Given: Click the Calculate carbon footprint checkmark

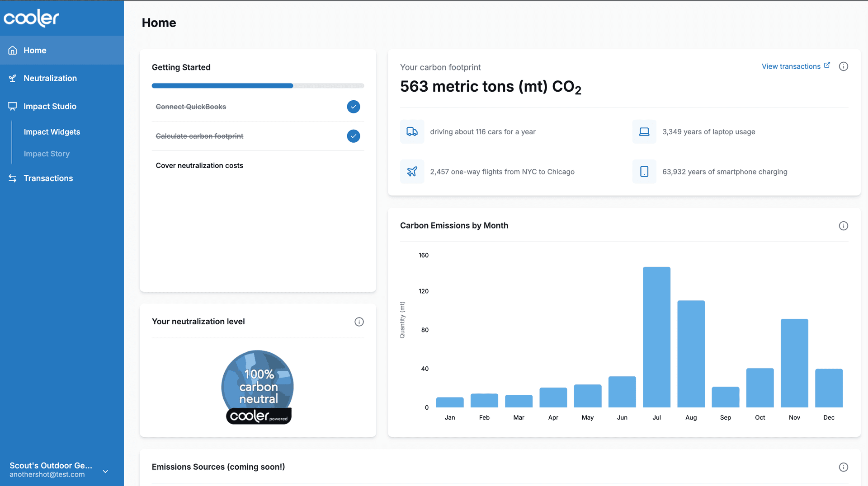Looking at the screenshot, I should tap(354, 136).
